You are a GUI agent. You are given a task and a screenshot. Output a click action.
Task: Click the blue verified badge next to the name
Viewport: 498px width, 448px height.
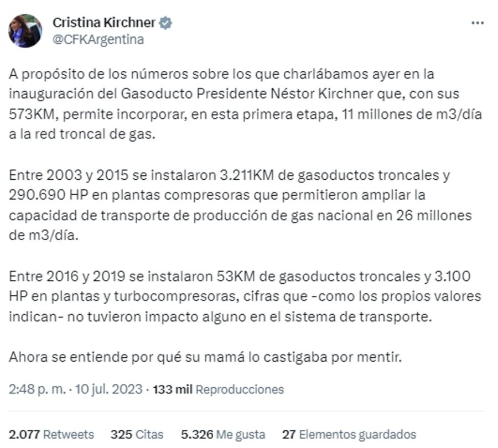click(164, 23)
